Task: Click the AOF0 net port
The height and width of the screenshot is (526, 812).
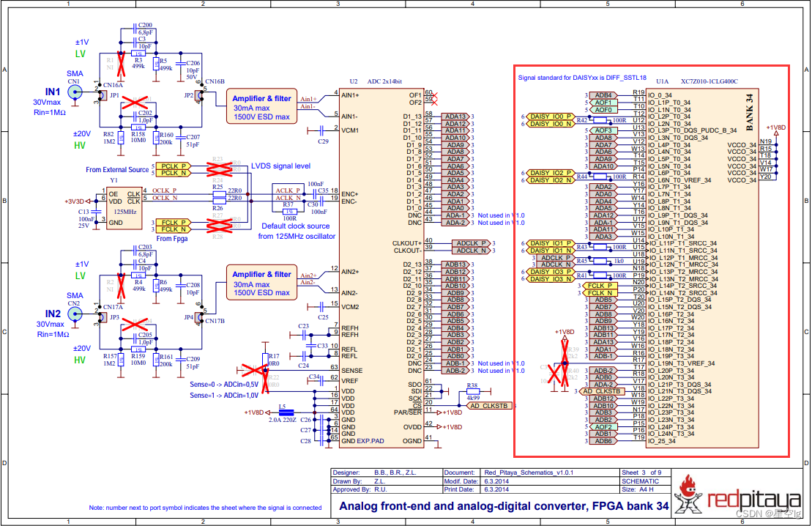Action: pos(603,110)
